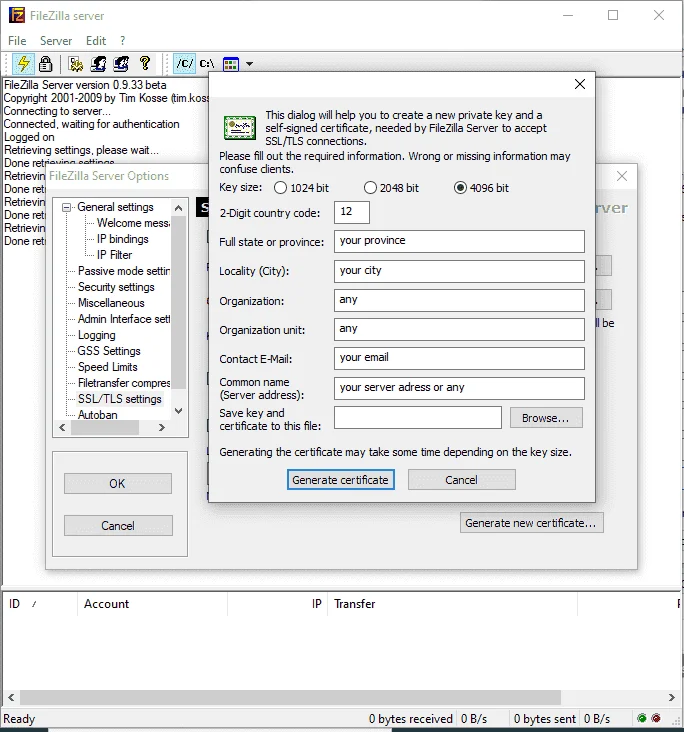Viewport: 684px width, 732px height.
Task: Toggle the C:\ path display button
Action: pos(207,63)
